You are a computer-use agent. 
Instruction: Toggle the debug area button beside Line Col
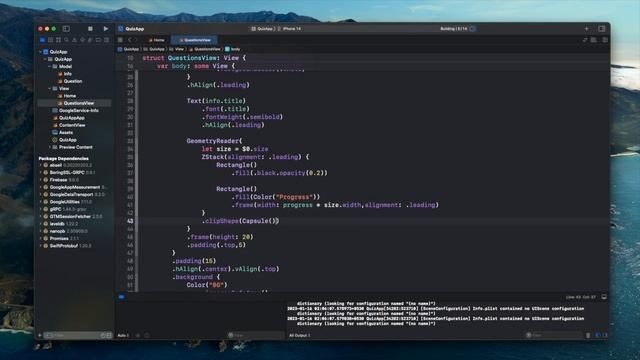604,297
